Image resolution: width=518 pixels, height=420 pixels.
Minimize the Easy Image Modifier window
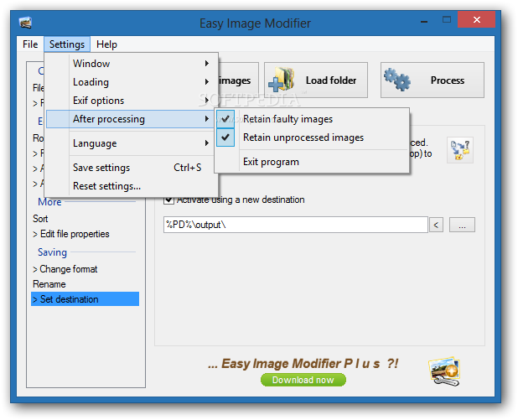point(424,22)
